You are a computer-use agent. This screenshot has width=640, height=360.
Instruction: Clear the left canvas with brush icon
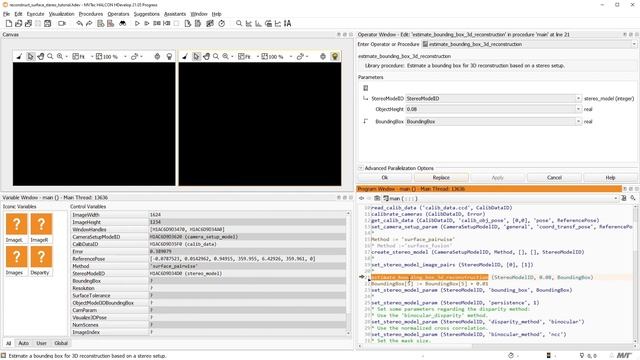coord(19,56)
